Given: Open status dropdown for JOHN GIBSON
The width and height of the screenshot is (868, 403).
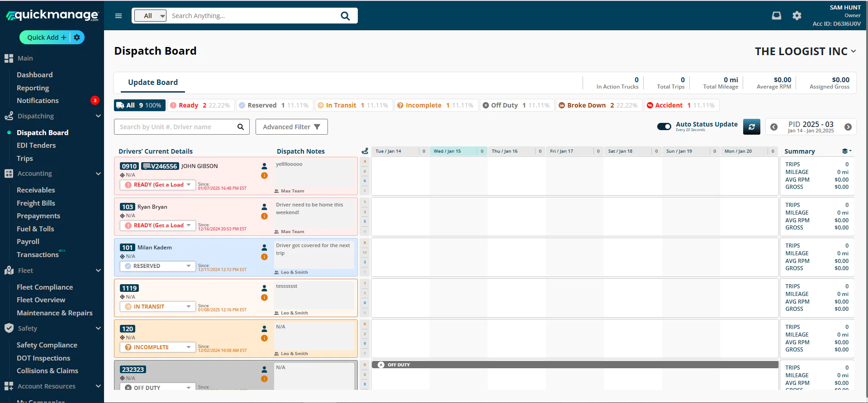Looking at the screenshot, I should [158, 185].
